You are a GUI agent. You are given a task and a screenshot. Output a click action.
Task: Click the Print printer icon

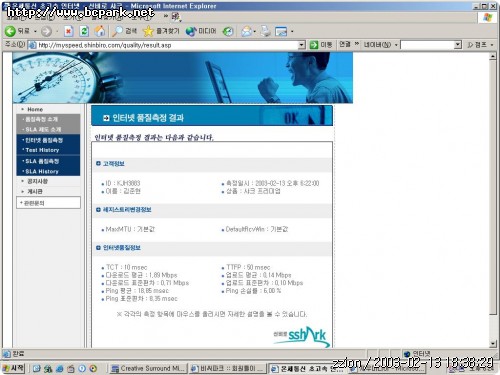point(266,31)
